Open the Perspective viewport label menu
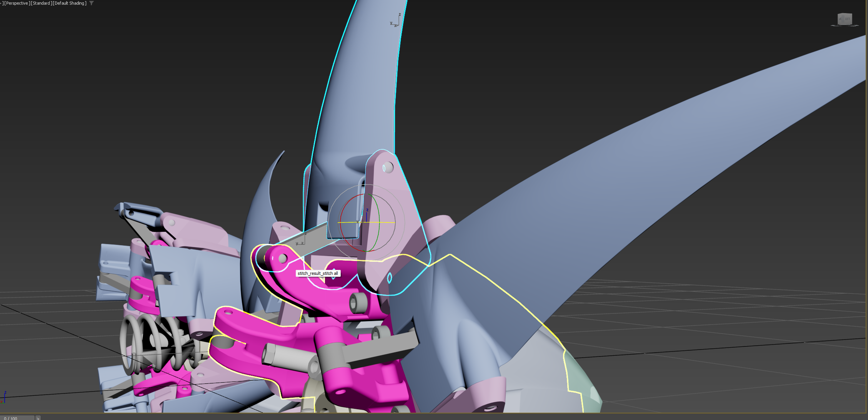This screenshot has height=420, width=868. pyautogui.click(x=17, y=3)
